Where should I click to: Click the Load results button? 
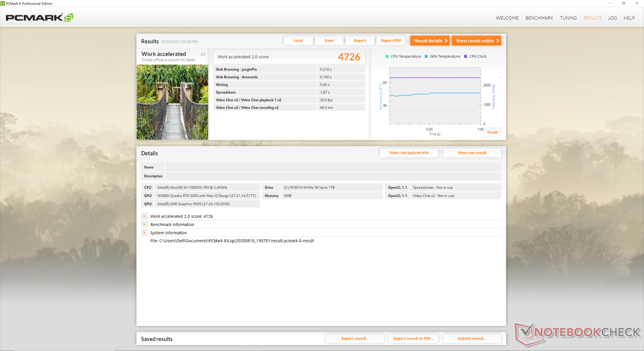tap(298, 41)
